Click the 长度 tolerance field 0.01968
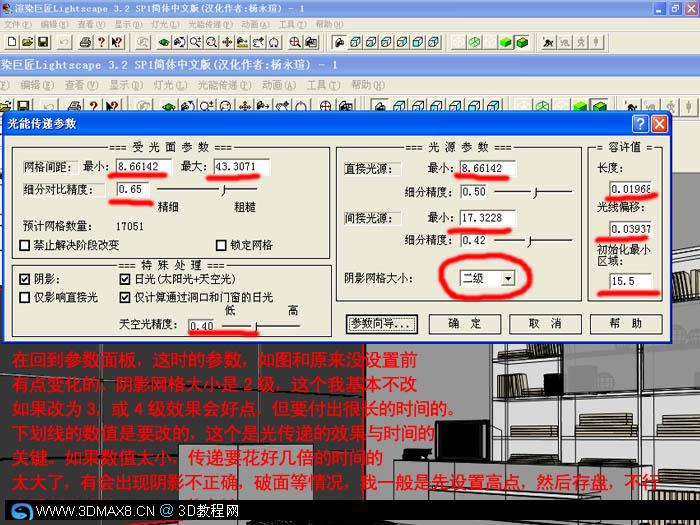700x525 pixels. 630,189
